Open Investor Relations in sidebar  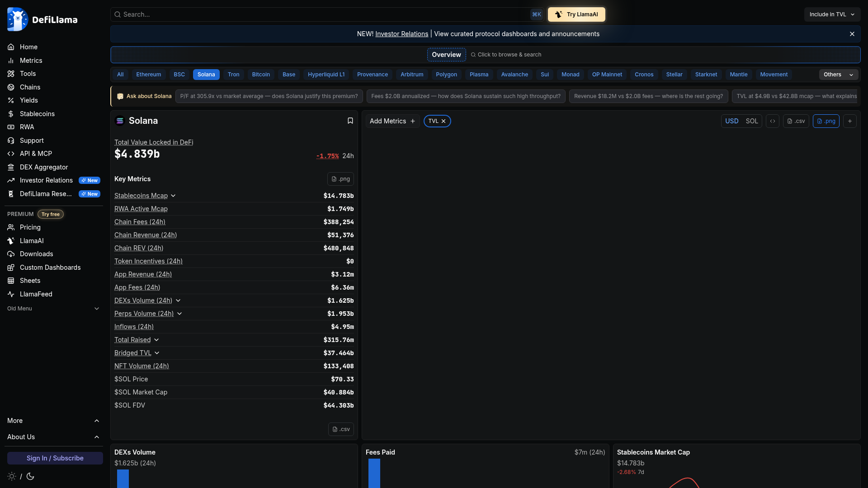tap(46, 180)
